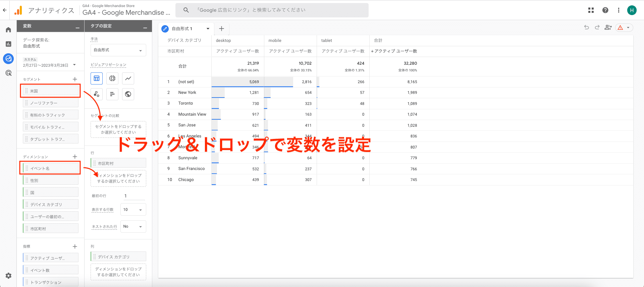This screenshot has width=644, height=287.
Task: Open the Advertising sidebar icon
Action: [8, 73]
